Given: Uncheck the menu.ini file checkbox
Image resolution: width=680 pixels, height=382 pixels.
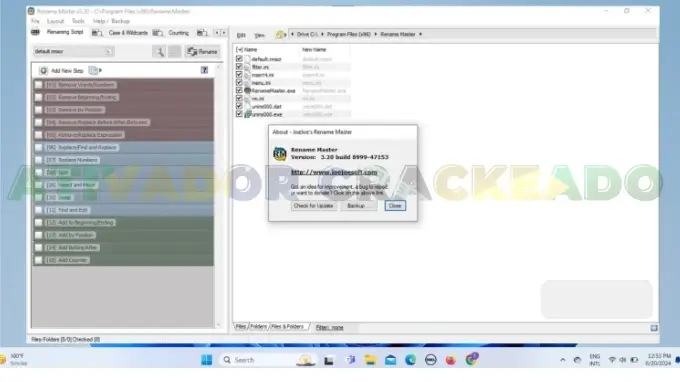Looking at the screenshot, I should click(239, 82).
